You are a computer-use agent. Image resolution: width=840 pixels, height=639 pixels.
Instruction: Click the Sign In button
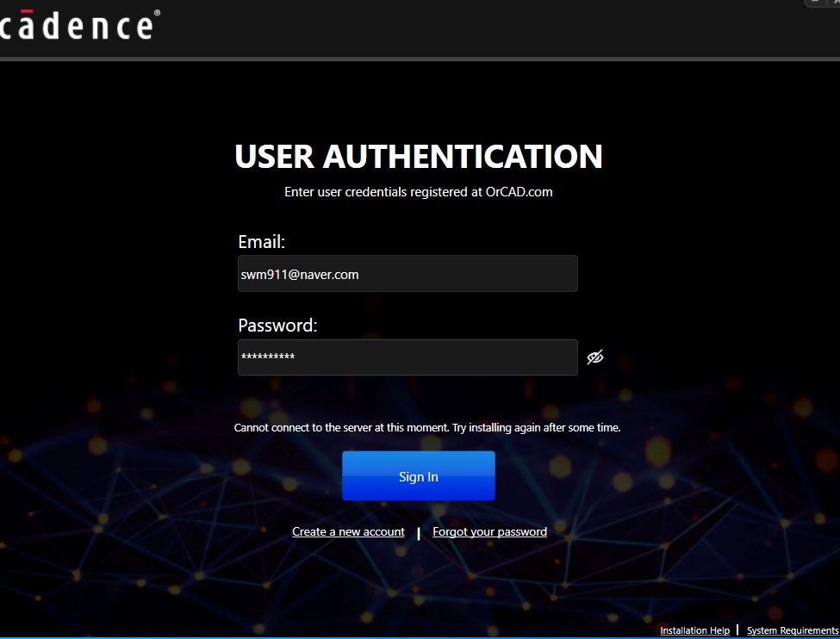point(419,476)
